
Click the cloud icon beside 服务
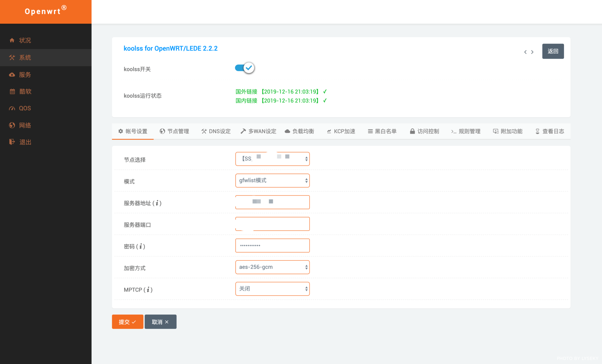click(12, 75)
